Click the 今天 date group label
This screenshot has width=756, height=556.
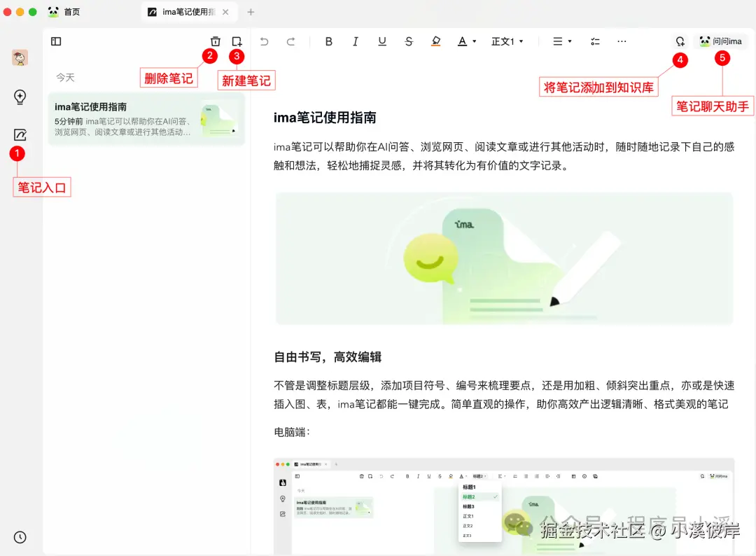[65, 78]
